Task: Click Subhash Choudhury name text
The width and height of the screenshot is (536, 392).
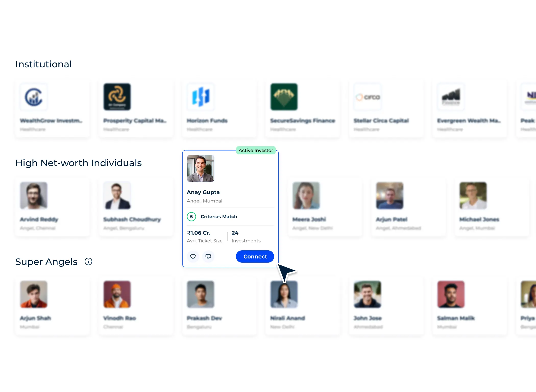Action: 132,219
